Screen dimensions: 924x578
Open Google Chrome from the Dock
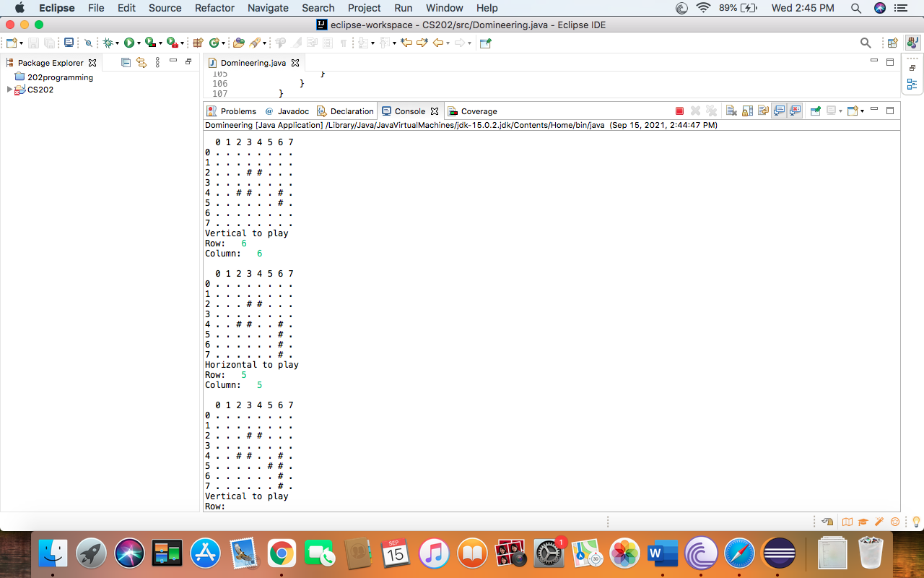282,554
